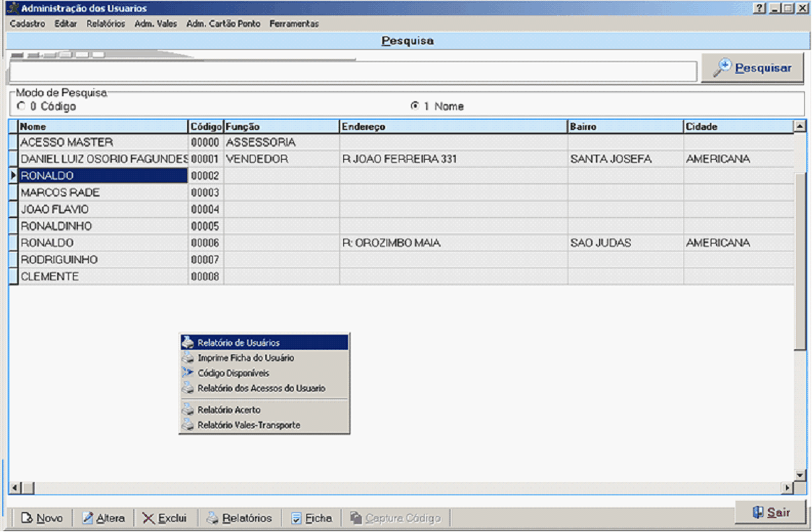The height and width of the screenshot is (532, 812).
Task: Click the Altera edit button
Action: (x=103, y=518)
